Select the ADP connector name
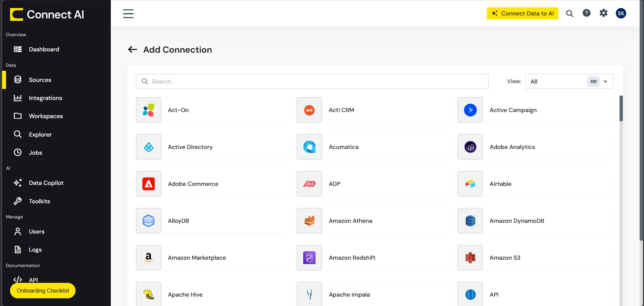The width and height of the screenshot is (644, 306). click(334, 184)
